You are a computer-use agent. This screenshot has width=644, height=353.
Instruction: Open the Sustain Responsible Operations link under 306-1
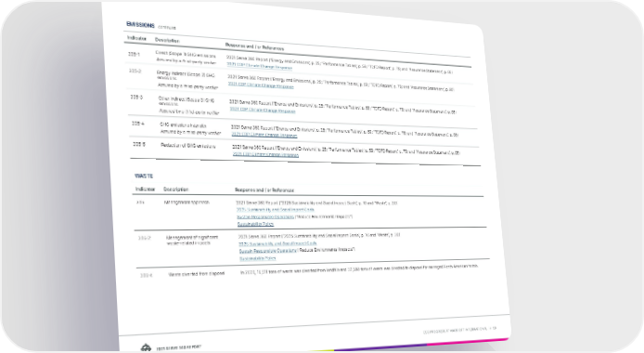coord(265,216)
